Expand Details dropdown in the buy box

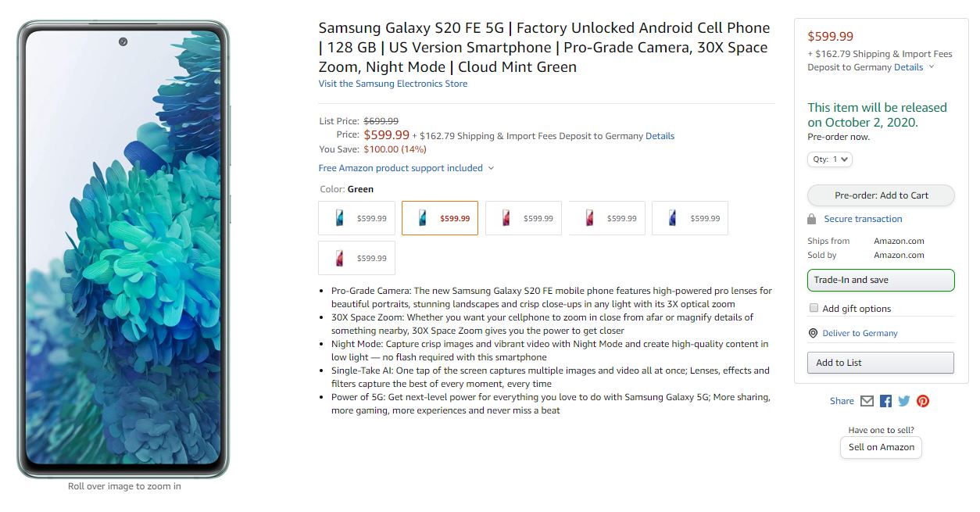914,67
